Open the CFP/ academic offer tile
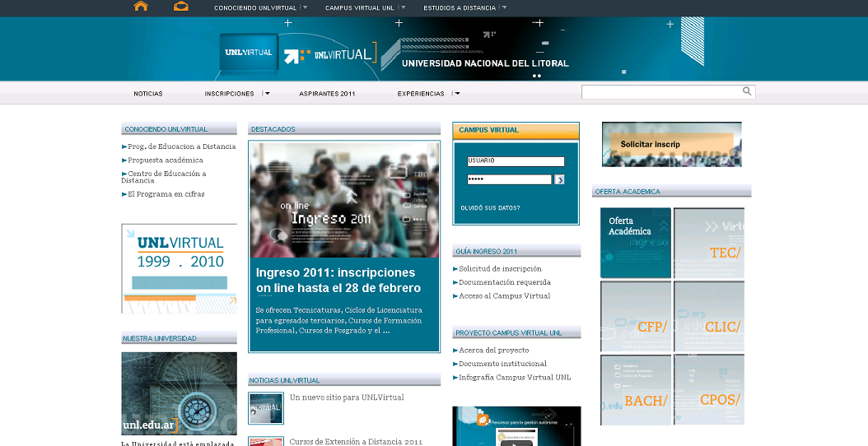The image size is (868, 446). (636, 317)
